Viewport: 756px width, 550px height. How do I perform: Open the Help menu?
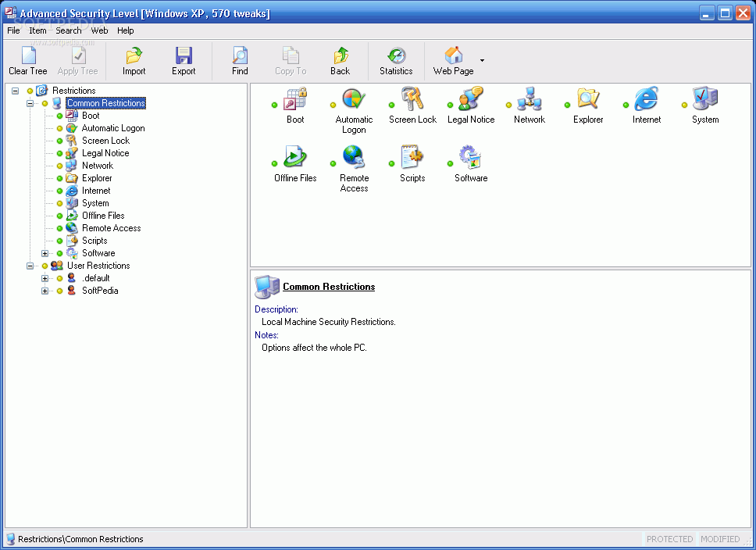coord(126,30)
